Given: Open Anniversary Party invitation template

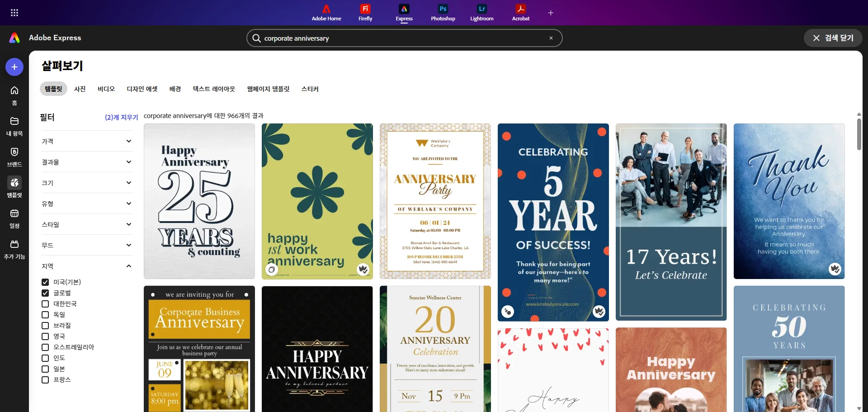Looking at the screenshot, I should pyautogui.click(x=435, y=201).
